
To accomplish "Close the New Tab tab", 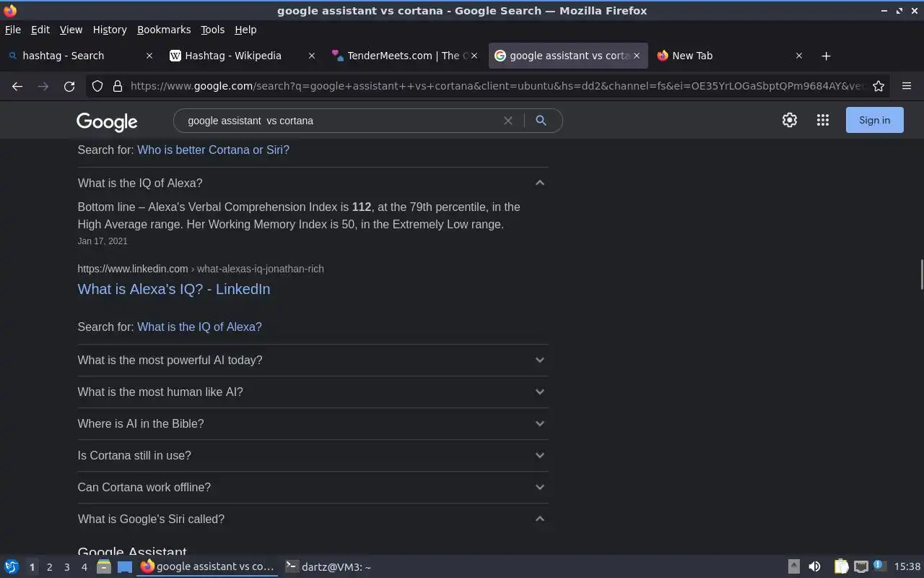I will pyautogui.click(x=799, y=56).
